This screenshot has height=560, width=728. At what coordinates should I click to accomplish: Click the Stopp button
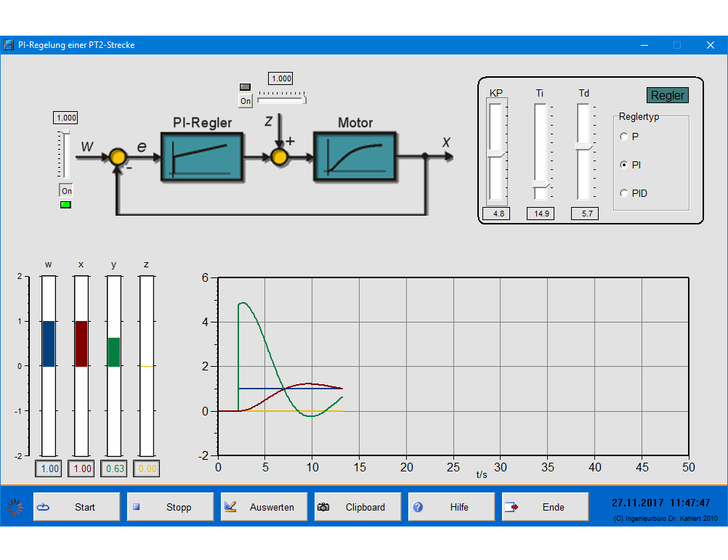point(171,507)
